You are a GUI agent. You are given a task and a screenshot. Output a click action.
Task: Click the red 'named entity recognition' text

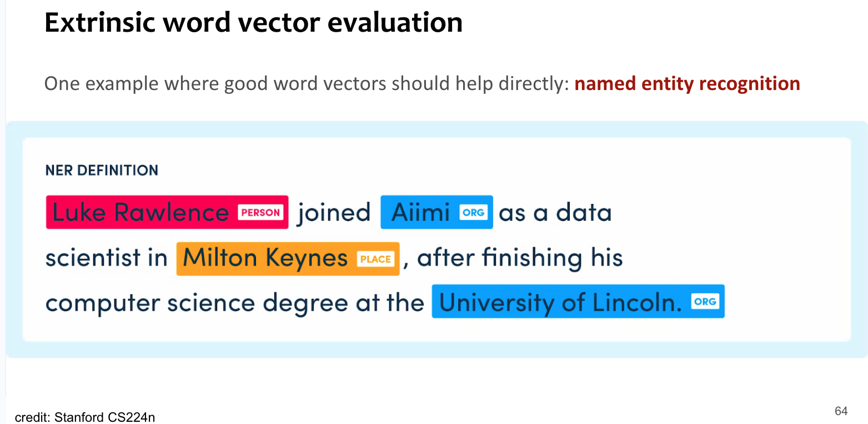[x=687, y=84]
